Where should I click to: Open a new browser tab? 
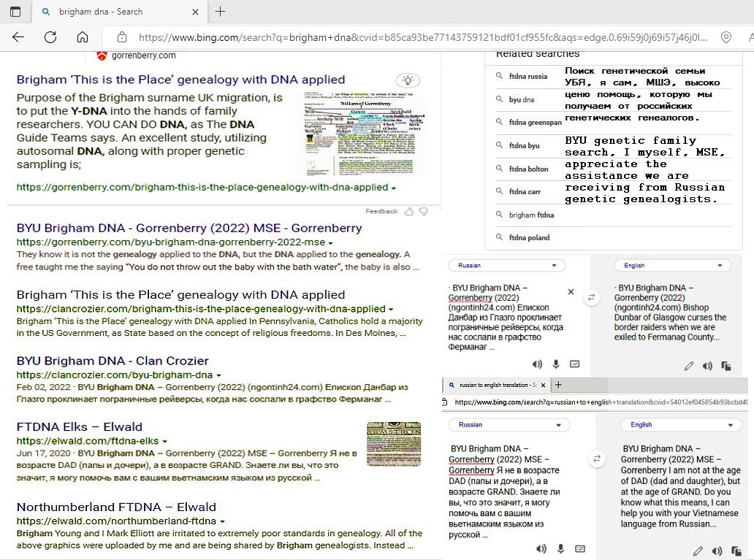pos(220,12)
